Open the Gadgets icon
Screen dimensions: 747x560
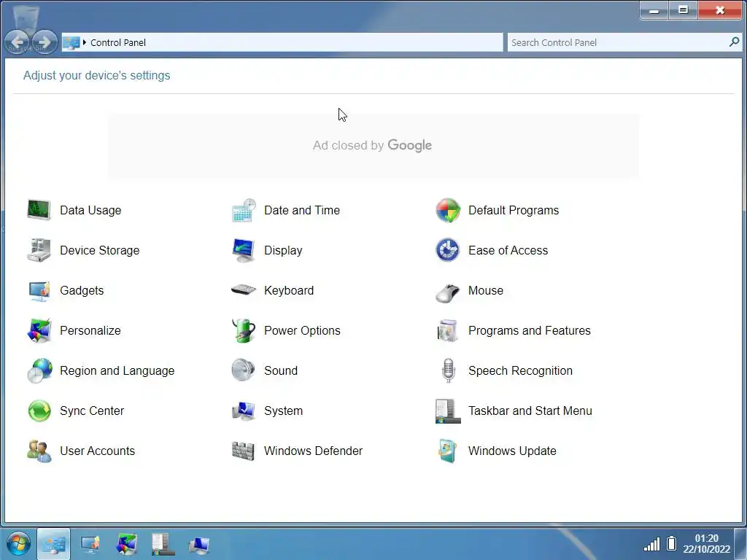tap(39, 290)
